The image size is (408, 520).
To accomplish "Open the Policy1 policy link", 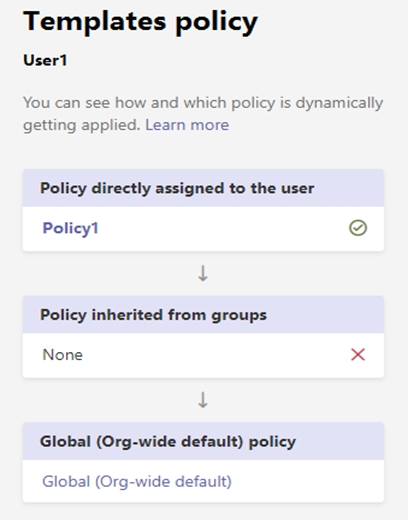I will (71, 229).
